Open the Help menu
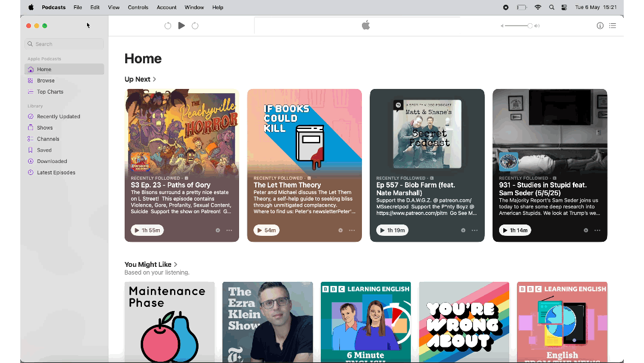The image size is (644, 363). [x=218, y=7]
